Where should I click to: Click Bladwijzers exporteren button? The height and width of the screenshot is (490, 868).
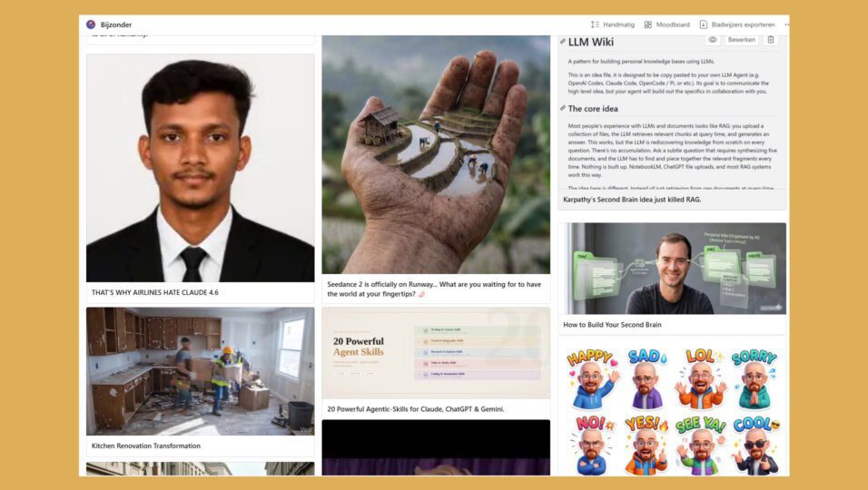coord(737,24)
